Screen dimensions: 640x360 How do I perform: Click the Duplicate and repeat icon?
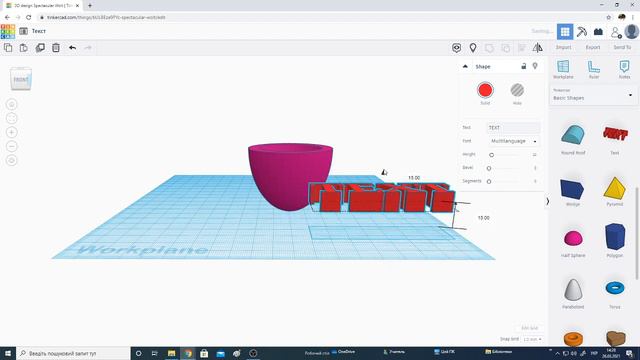coord(40,48)
